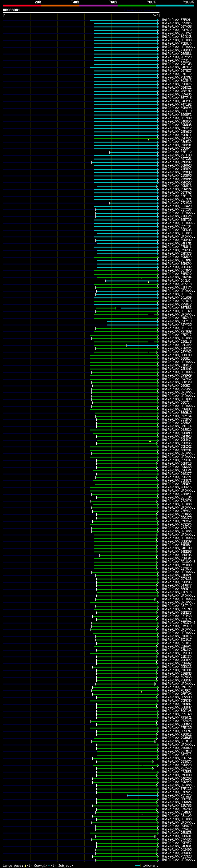The width and height of the screenshot is (197, 868).
Task: Open hit UniRef100_A5YZC5
Action: (x=177, y=795)
